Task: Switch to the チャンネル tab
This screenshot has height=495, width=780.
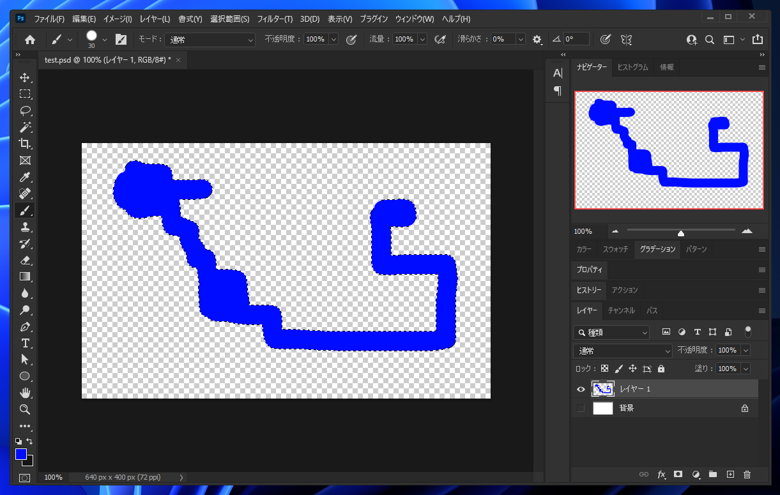Action: tap(621, 311)
